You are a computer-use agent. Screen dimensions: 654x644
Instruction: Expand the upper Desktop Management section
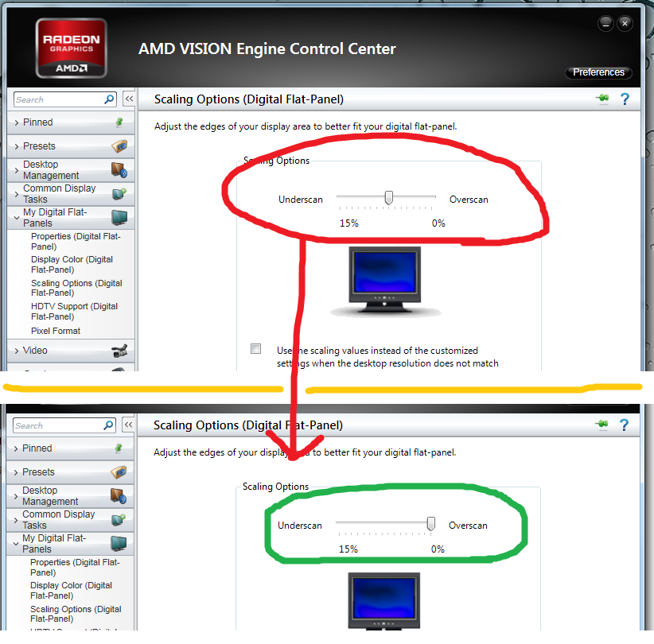click(x=17, y=170)
